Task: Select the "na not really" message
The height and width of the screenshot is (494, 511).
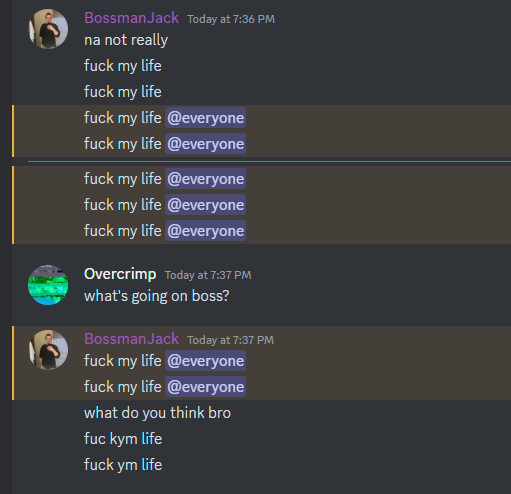Action: [126, 40]
